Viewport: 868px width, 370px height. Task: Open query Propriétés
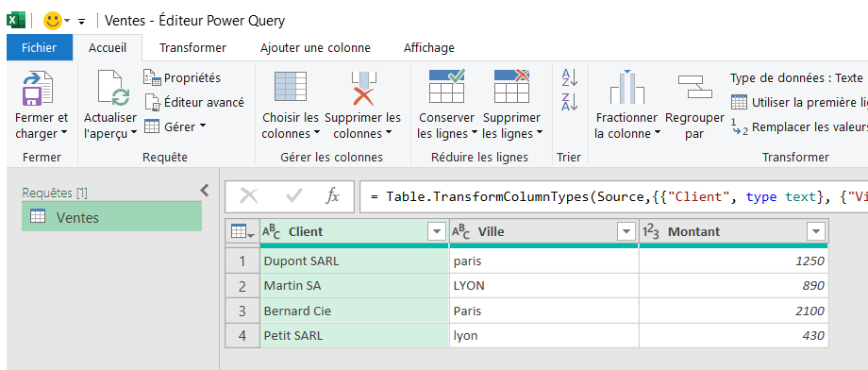point(182,77)
